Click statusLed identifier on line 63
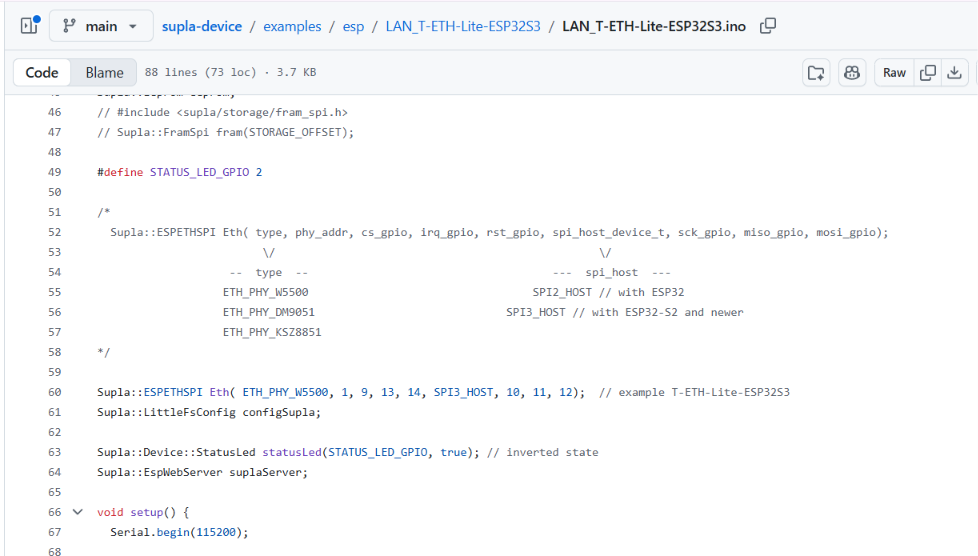This screenshot has width=978, height=556. pyautogui.click(x=292, y=452)
